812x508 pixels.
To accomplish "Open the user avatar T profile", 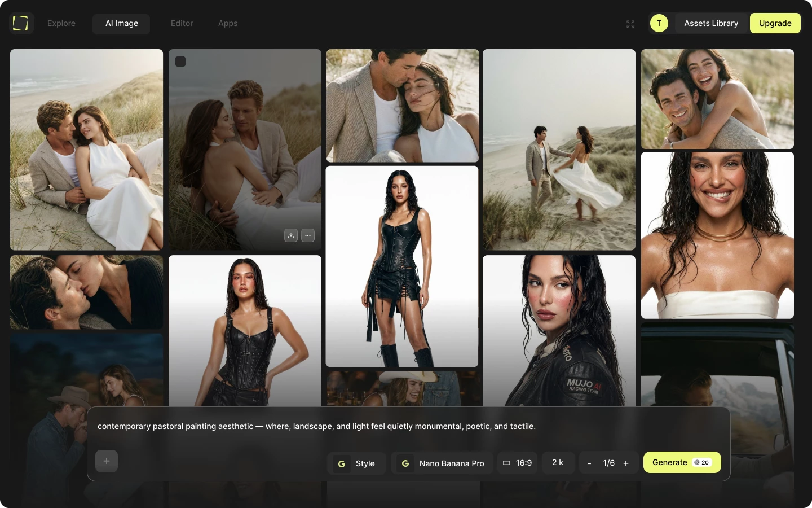I will (x=659, y=23).
